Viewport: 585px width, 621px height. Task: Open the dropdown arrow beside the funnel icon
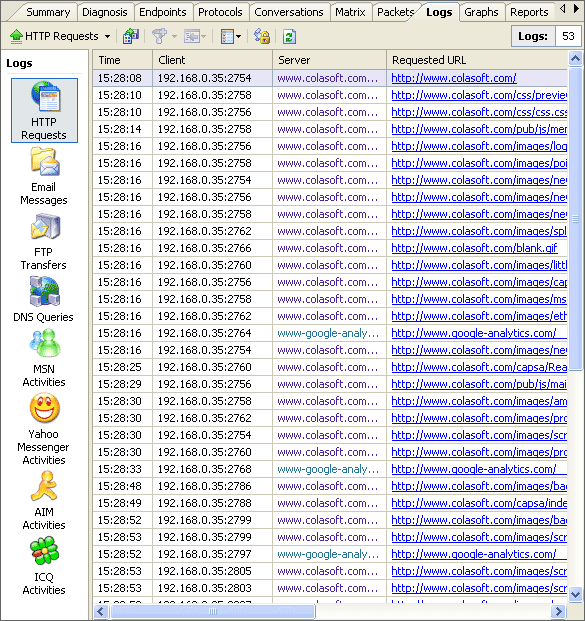[x=174, y=36]
